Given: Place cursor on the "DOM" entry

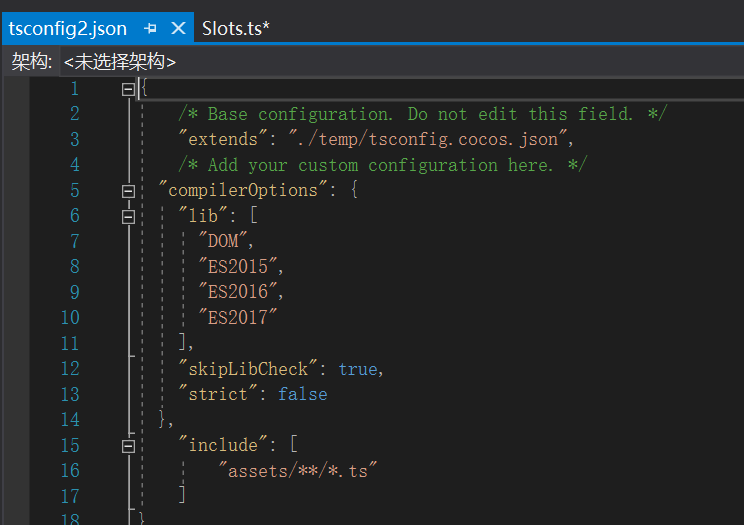Looking at the screenshot, I should (x=226, y=241).
